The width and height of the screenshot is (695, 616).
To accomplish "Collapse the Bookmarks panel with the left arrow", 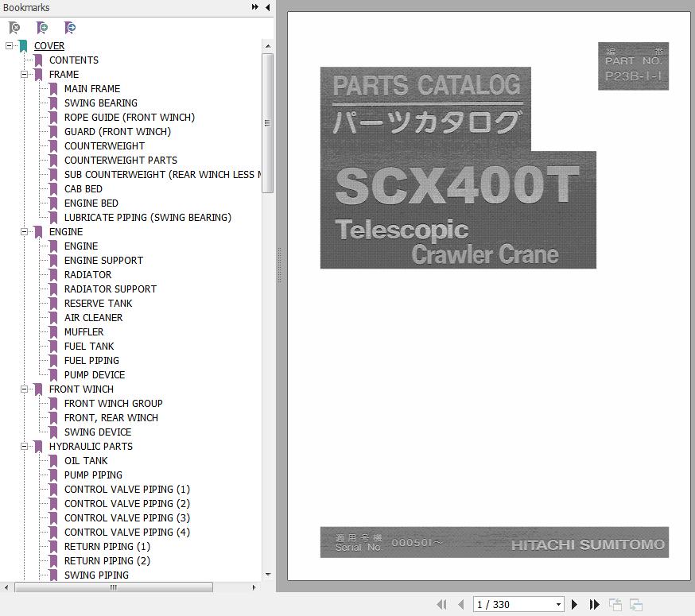I will coord(267,7).
